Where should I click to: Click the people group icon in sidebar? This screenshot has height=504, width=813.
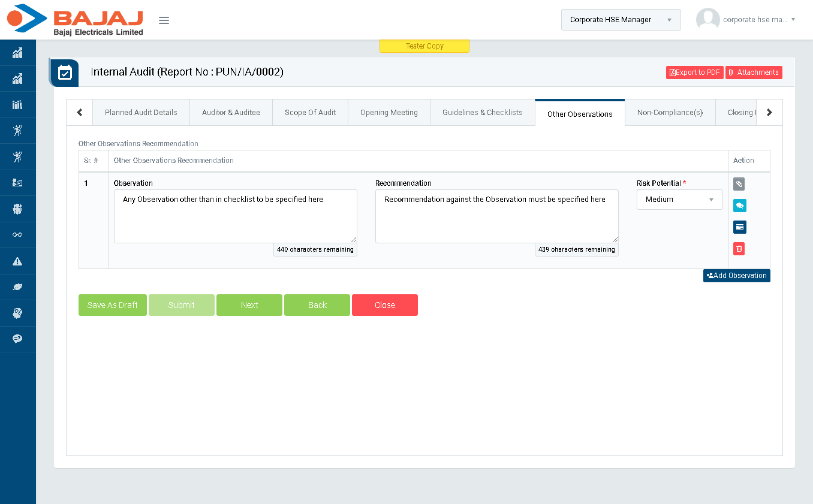(17, 209)
